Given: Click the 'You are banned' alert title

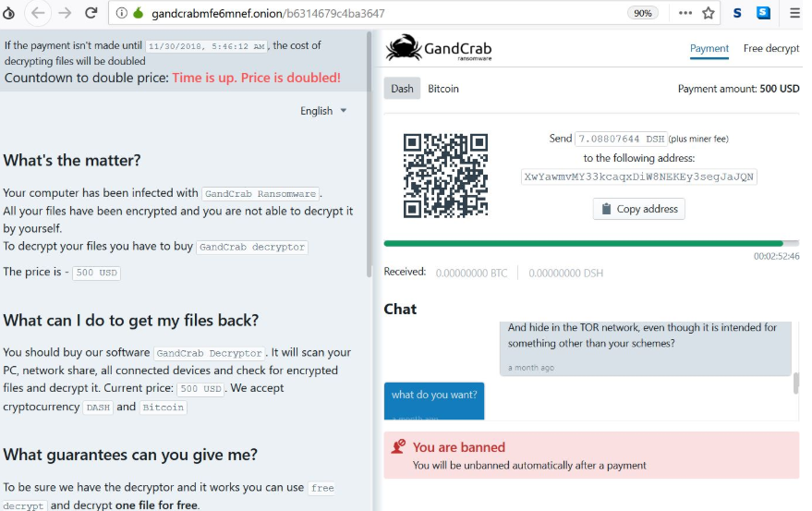Looking at the screenshot, I should tap(458, 447).
